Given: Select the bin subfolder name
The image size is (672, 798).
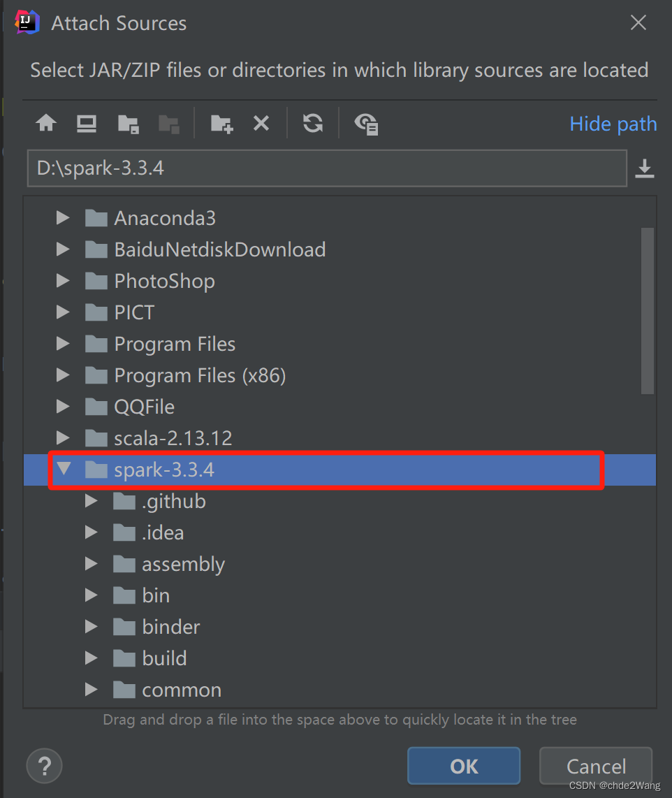Looking at the screenshot, I should point(156,595).
